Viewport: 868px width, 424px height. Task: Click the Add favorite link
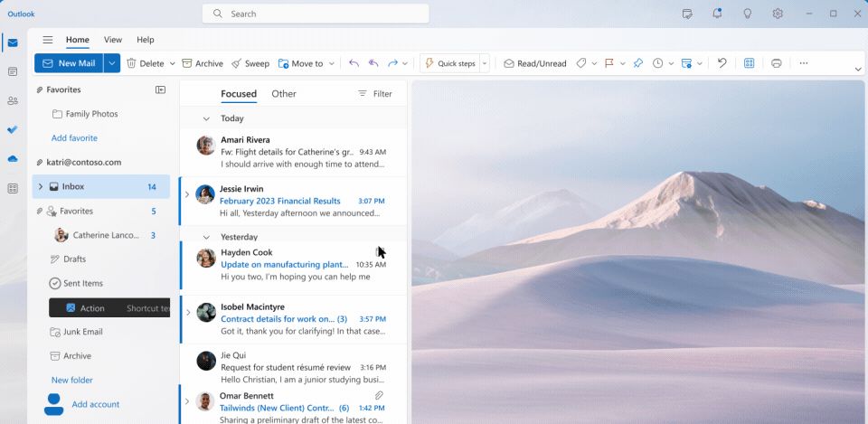click(x=74, y=137)
